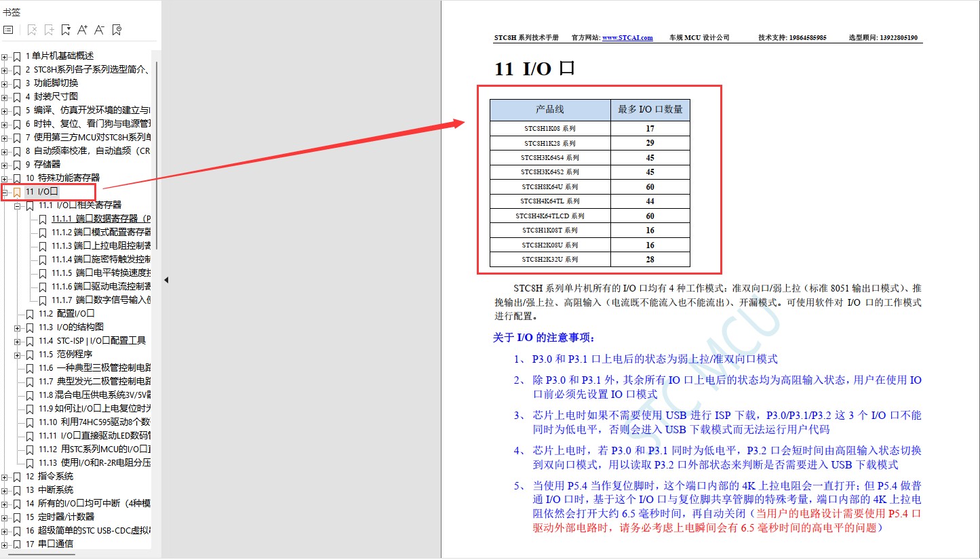
Task: Expand bookmark '3 功能脚切换'
Action: tap(5, 83)
